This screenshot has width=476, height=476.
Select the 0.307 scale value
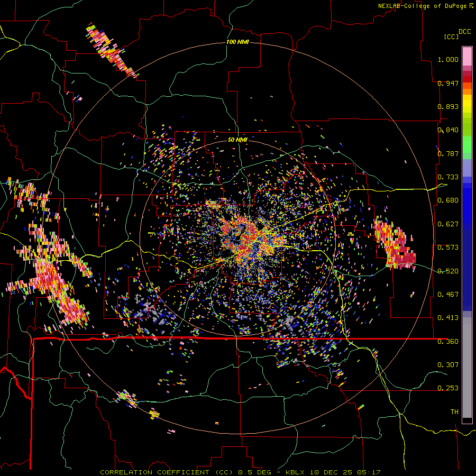tap(448, 365)
